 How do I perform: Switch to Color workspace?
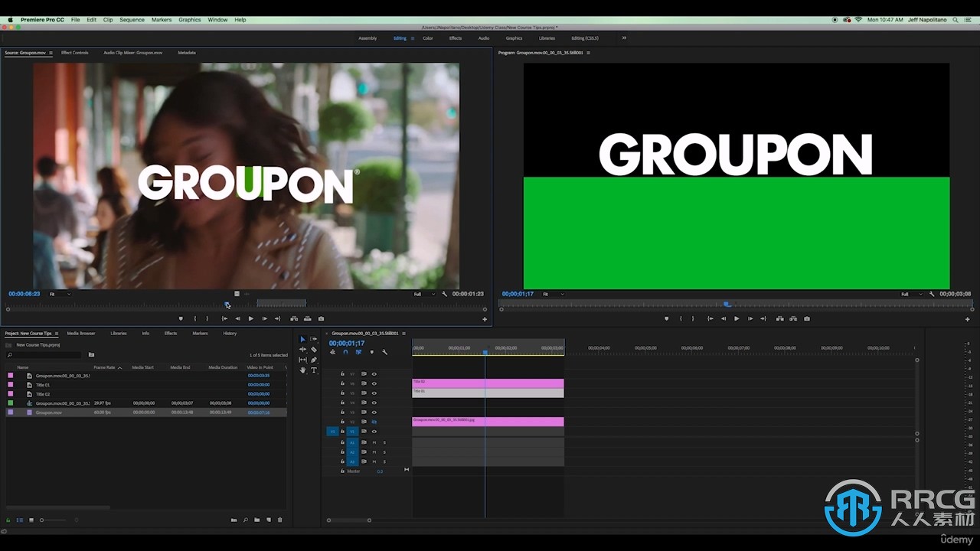coord(428,38)
